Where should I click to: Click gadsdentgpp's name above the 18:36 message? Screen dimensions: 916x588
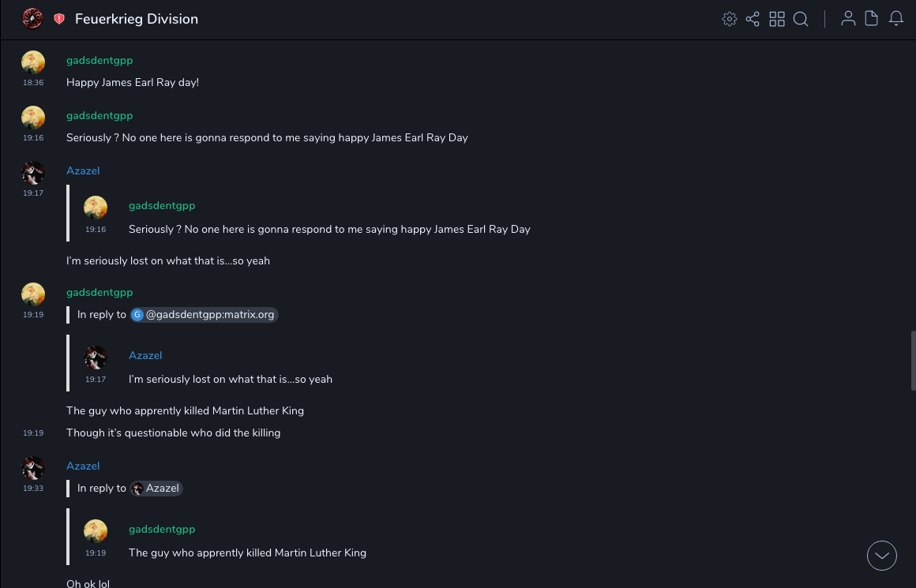coord(99,61)
